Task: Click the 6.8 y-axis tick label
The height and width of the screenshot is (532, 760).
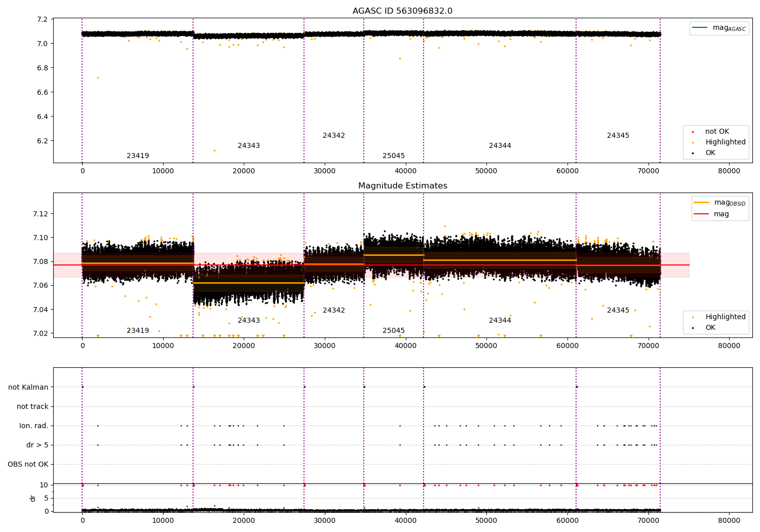Action: click(43, 68)
